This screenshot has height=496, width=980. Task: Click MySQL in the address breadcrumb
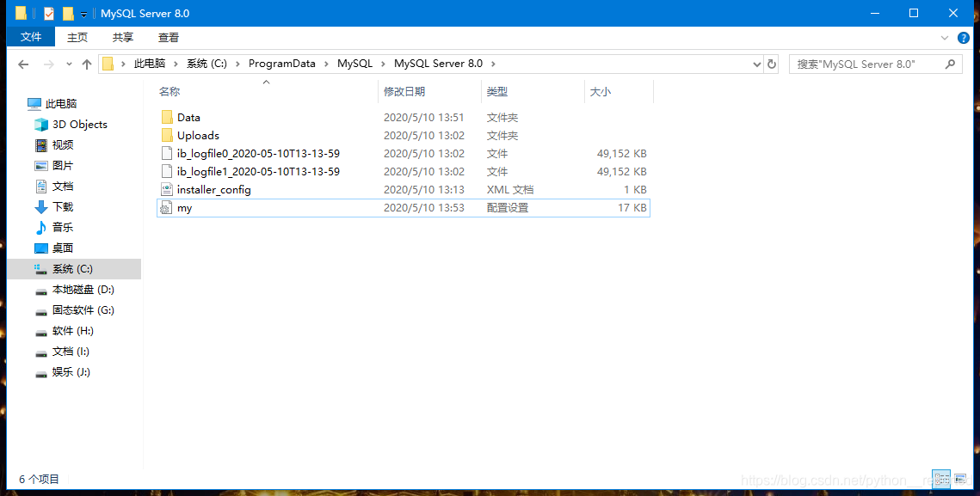point(355,64)
